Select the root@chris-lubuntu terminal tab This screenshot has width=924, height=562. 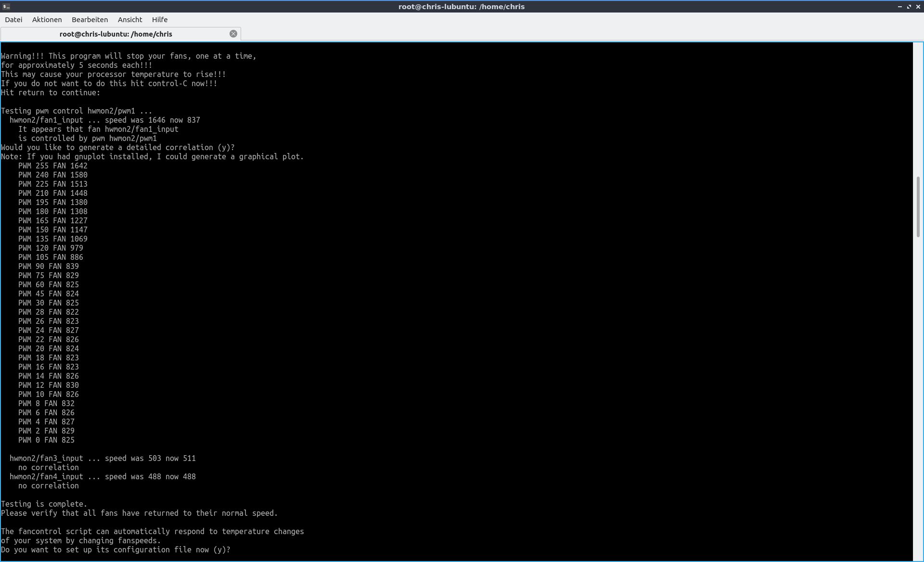[x=115, y=34]
